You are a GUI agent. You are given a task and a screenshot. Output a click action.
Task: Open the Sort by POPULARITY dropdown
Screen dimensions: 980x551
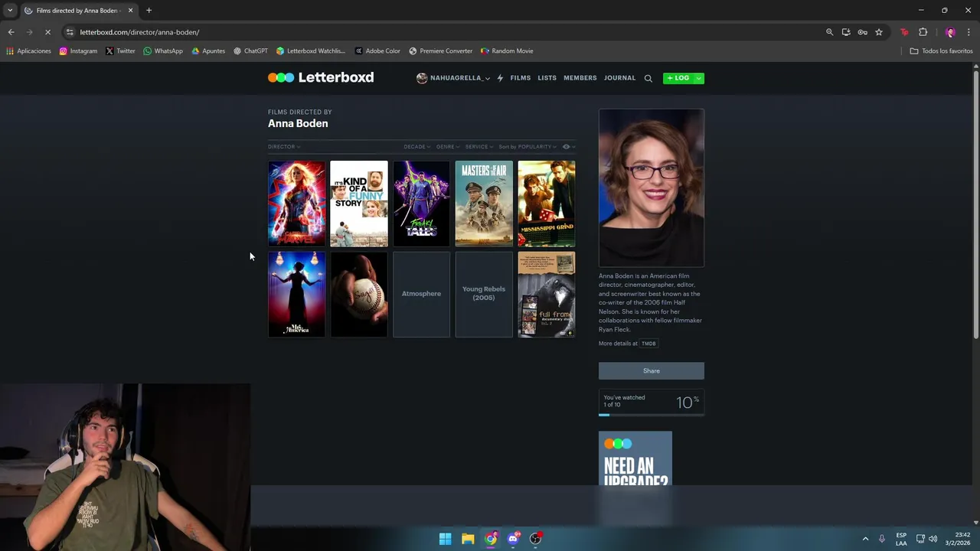pyautogui.click(x=528, y=147)
